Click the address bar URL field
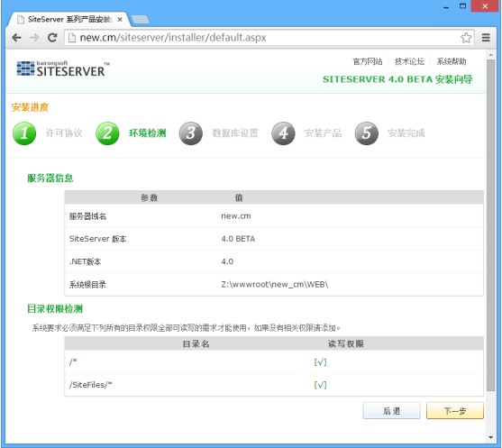 pos(269,38)
